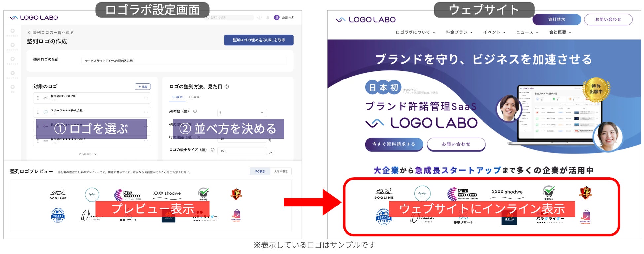Viewport: 644px width, 254px height.
Task: Grab the drag handle of the Shodwe company row
Action: point(38,141)
